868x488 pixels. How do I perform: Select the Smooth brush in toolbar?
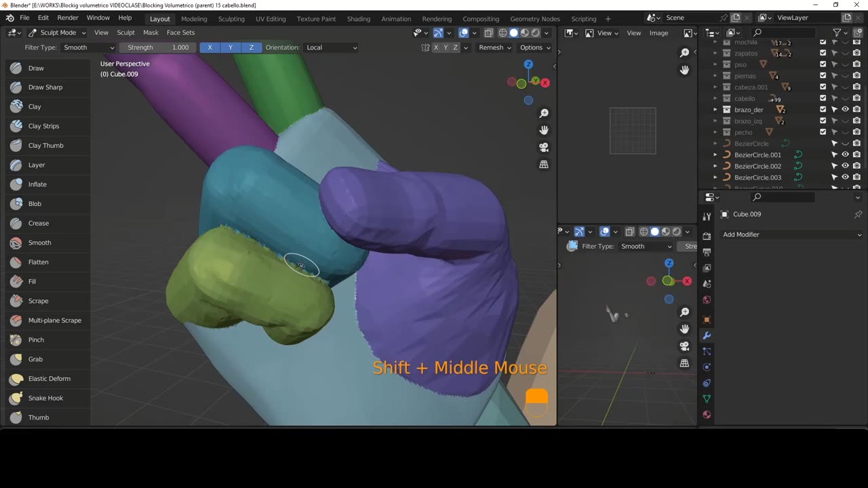pyautogui.click(x=47, y=243)
